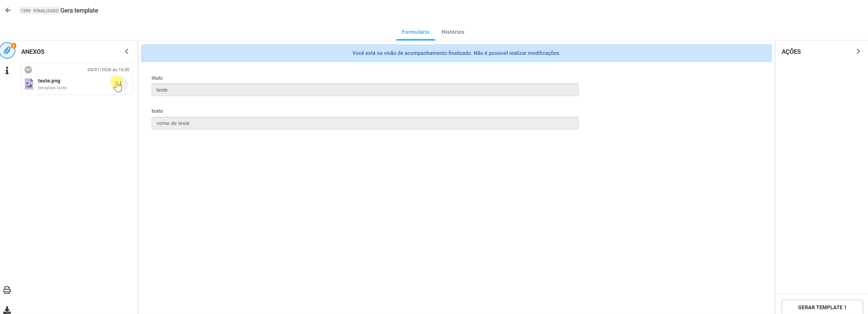Click the blue finalized view notice banner
The width and height of the screenshot is (868, 314).
click(456, 53)
